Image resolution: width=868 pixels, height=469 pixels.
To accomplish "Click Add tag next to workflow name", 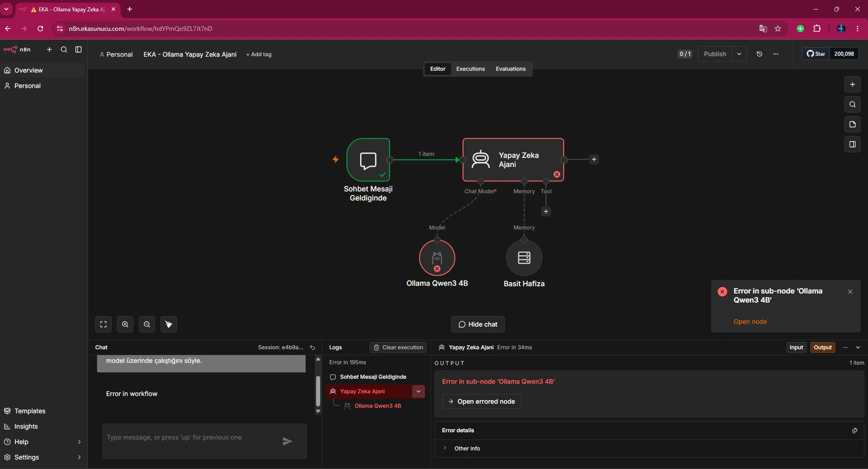I will click(x=259, y=54).
